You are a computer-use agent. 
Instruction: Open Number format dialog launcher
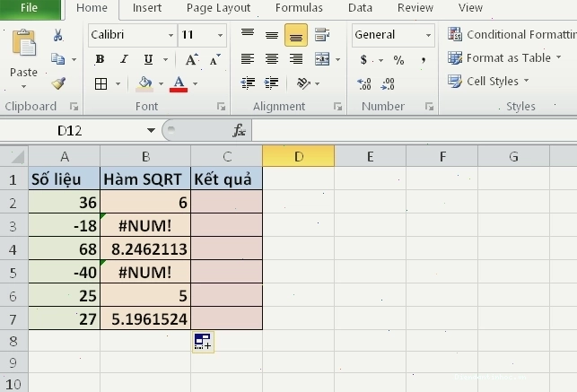click(x=429, y=107)
